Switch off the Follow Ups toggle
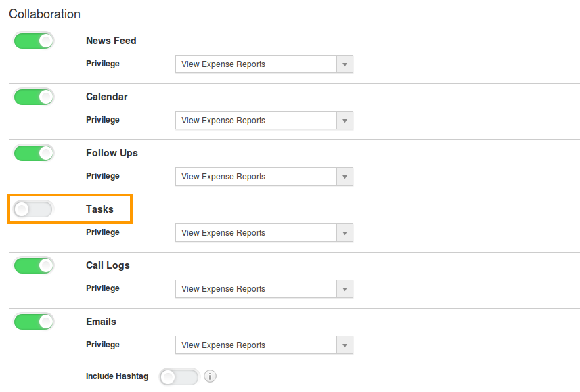This screenshot has height=392, width=580. (x=34, y=153)
